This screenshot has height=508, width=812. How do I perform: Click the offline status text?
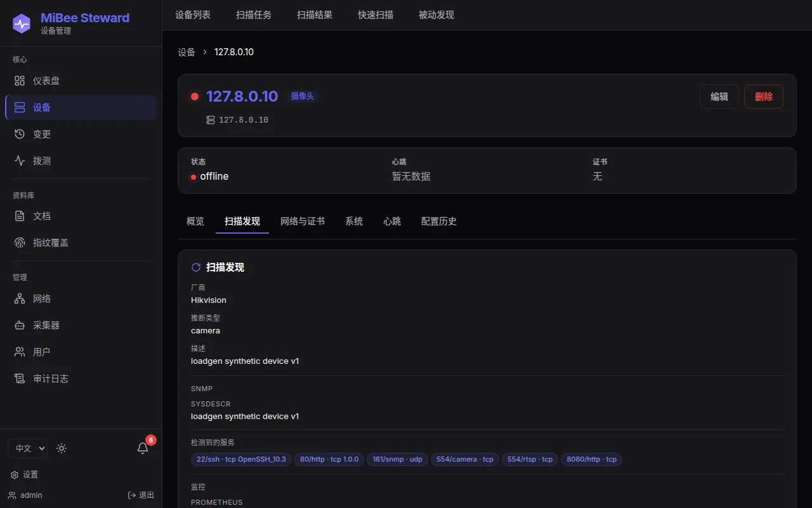tap(214, 177)
